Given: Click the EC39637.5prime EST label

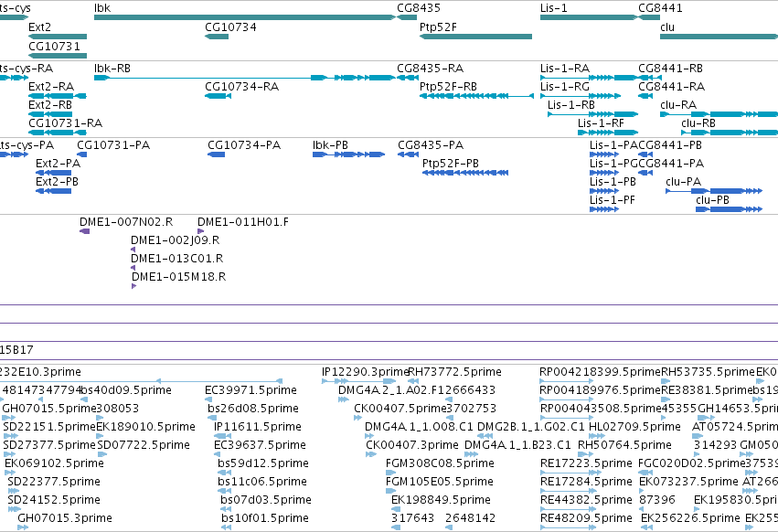Looking at the screenshot, I should point(260,445).
